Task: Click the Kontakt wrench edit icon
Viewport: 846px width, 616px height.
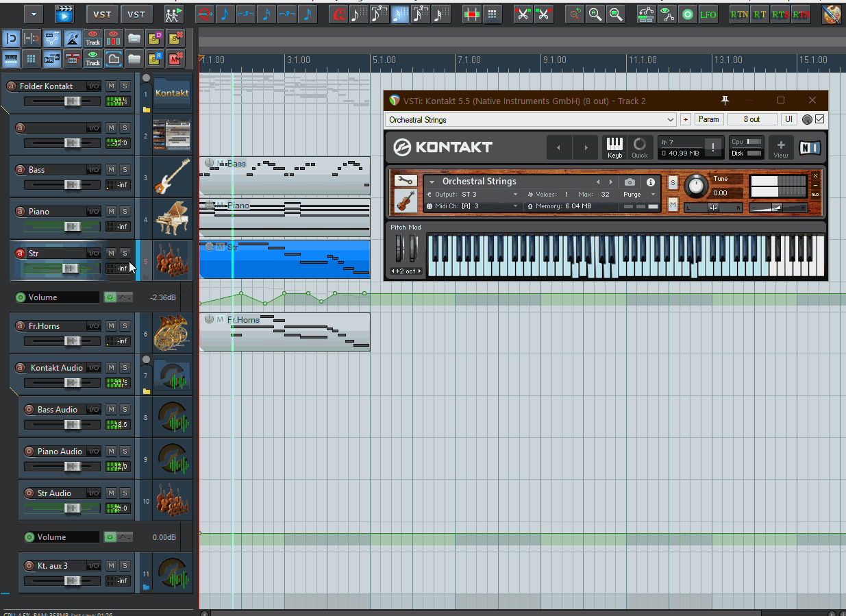Action: tap(405, 181)
